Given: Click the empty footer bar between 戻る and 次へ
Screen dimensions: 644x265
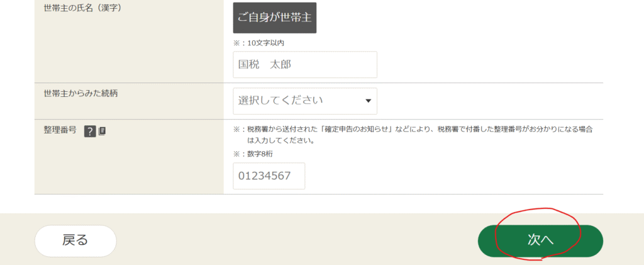Looking at the screenshot, I should tap(296, 240).
